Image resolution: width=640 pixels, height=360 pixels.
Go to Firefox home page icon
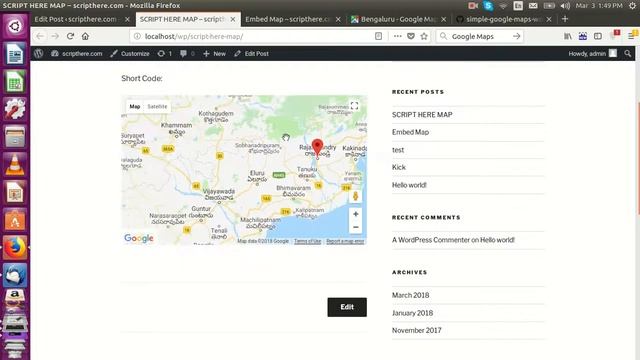tap(85, 36)
